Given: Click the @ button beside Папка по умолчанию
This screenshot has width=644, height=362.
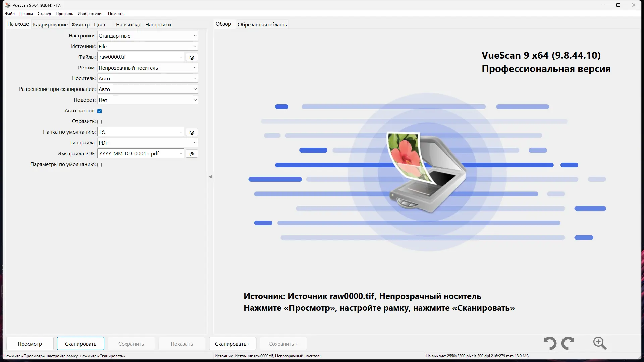Looking at the screenshot, I should click(x=192, y=132).
